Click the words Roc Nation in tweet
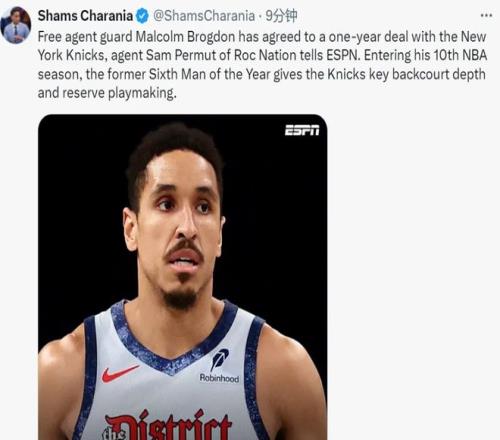The width and height of the screenshot is (500, 440). pos(265,55)
